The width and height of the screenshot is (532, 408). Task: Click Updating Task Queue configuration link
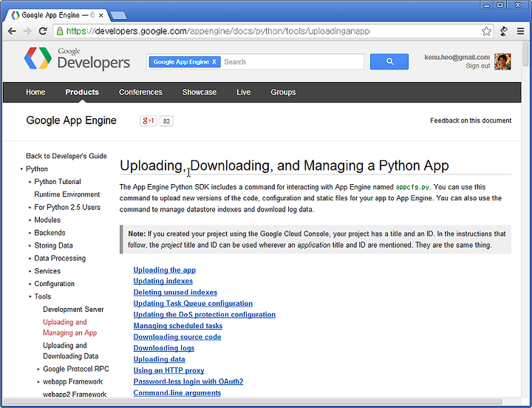coord(193,304)
